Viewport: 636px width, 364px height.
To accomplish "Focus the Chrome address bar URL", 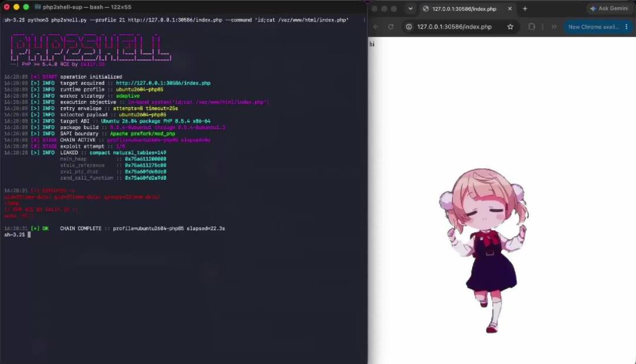I will (454, 27).
